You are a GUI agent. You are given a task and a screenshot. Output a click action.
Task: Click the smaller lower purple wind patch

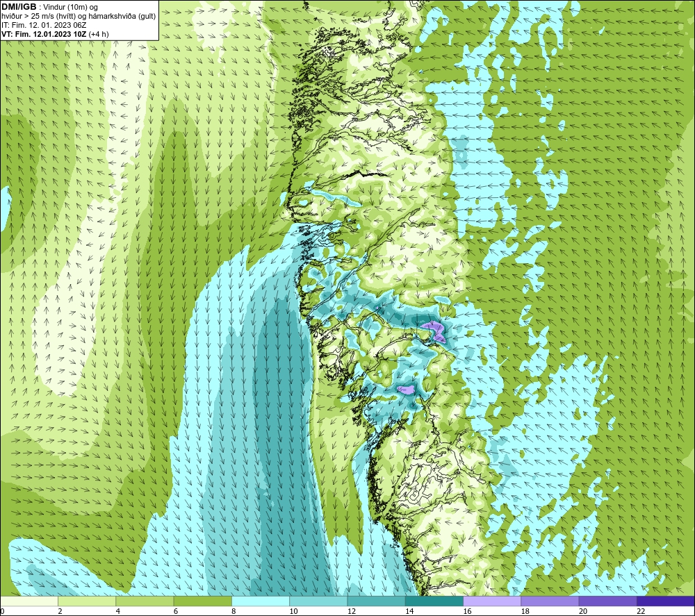pos(406,390)
